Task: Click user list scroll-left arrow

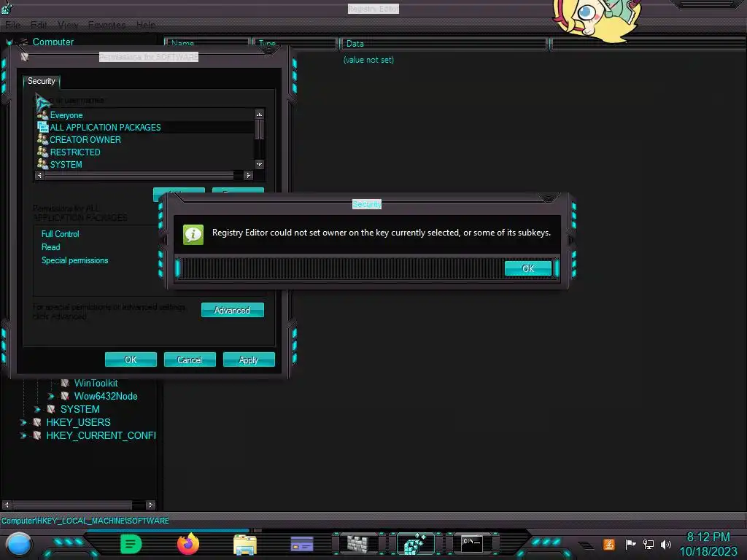Action: tap(39, 175)
